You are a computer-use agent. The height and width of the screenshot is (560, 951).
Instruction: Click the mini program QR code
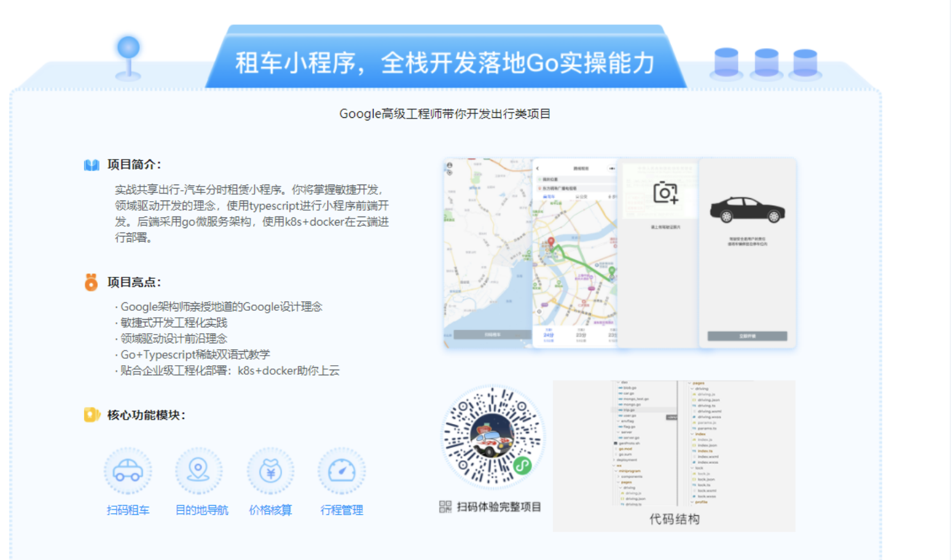[492, 437]
